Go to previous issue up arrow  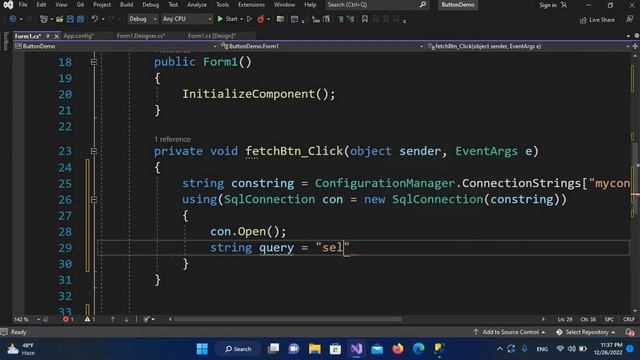(x=113, y=319)
